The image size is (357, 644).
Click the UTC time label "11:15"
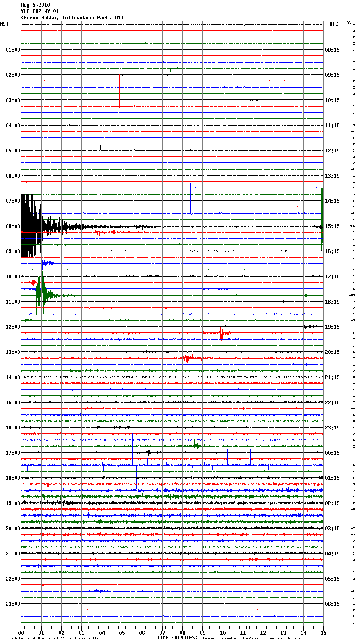pyautogui.click(x=332, y=126)
